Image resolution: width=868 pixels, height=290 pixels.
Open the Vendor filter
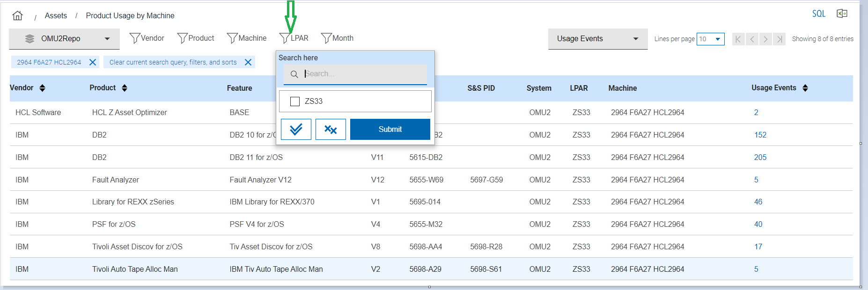[x=147, y=38]
